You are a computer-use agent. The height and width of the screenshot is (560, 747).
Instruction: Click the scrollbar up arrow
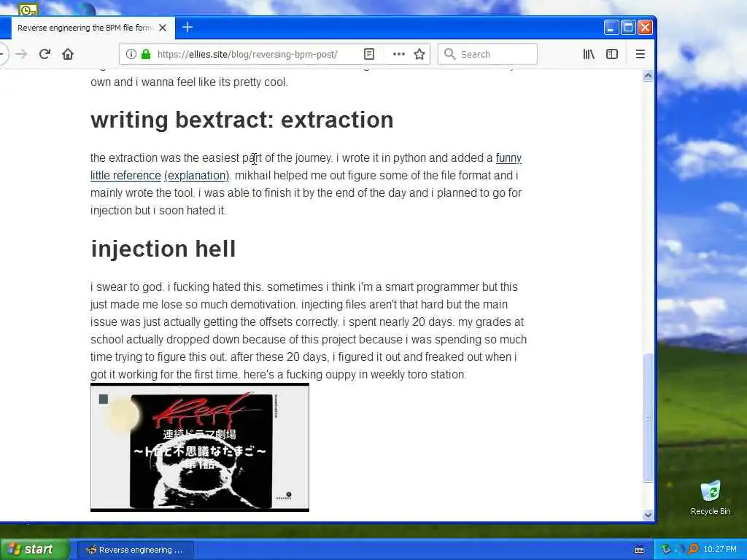648,76
